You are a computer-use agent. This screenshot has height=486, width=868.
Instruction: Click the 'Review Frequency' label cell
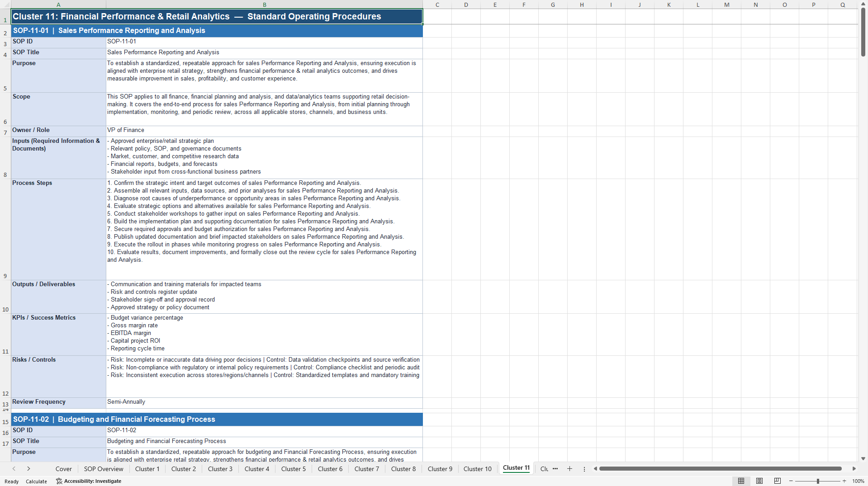(58, 403)
